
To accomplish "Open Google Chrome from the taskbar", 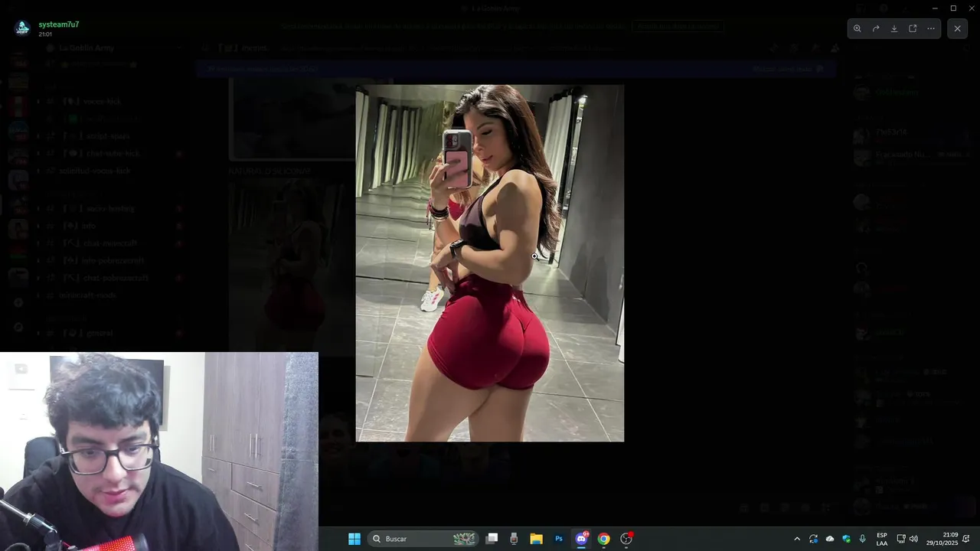I will point(604,539).
